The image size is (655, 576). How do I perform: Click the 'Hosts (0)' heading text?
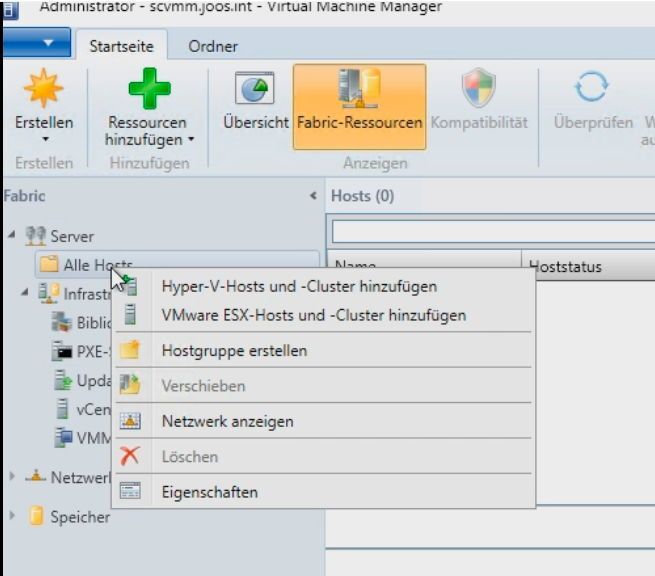coord(363,195)
